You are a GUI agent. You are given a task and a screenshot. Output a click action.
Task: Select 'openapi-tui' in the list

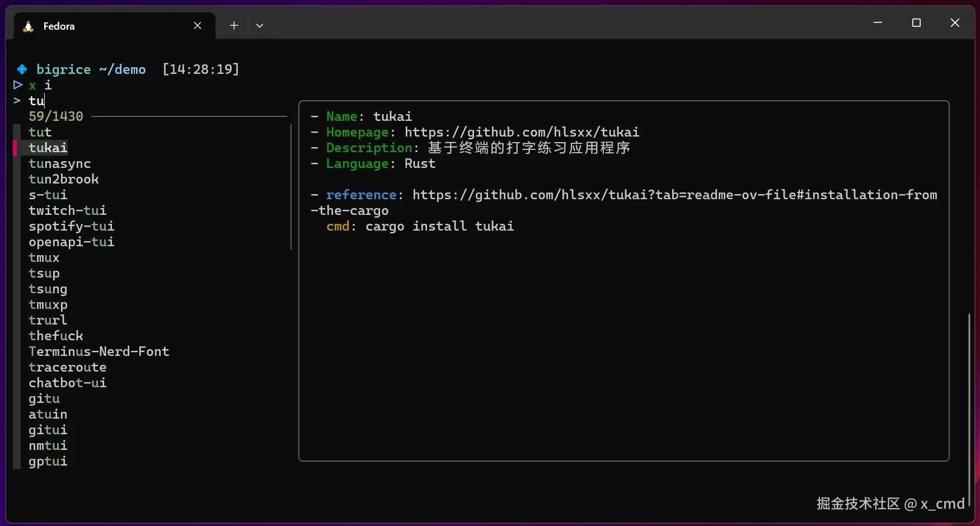72,242
